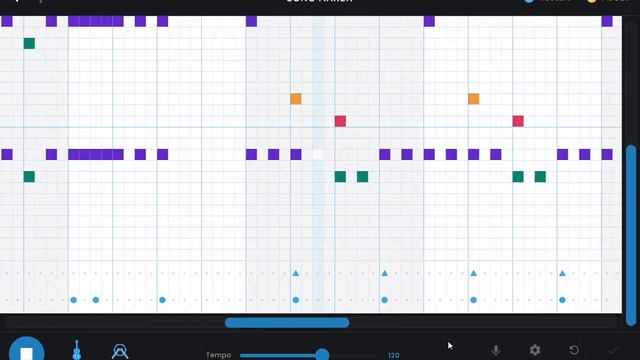Toggle the circle beat below the last triangle
The image size is (640, 360).
pyautogui.click(x=562, y=300)
